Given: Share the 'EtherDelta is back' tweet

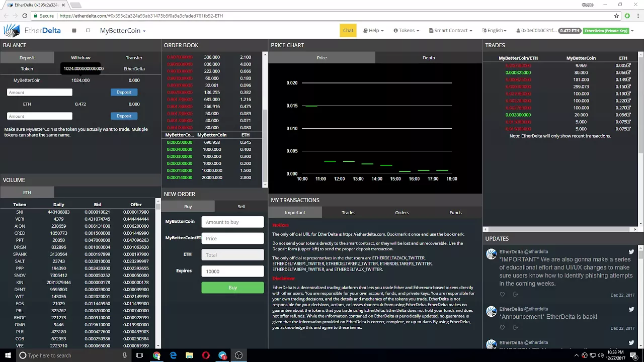Looking at the screenshot, I should pyautogui.click(x=516, y=328).
